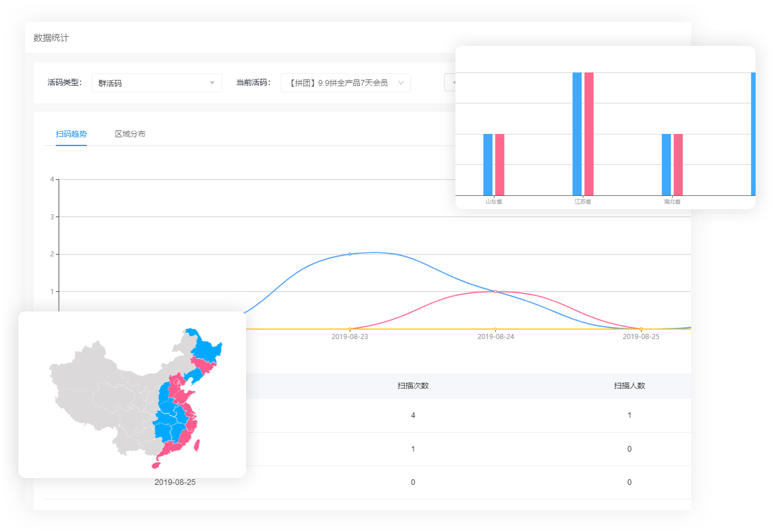The width and height of the screenshot is (774, 532).
Task: Click the pink Taiwan island on the map
Action: 197,445
